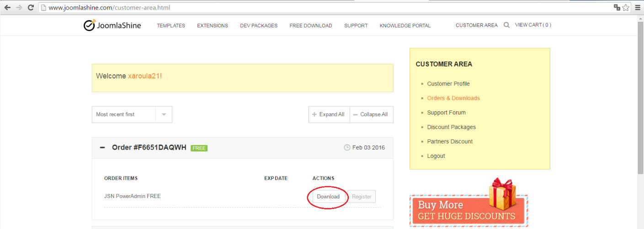644x229 pixels.
Task: Click the green FREE badge
Action: click(x=199, y=148)
